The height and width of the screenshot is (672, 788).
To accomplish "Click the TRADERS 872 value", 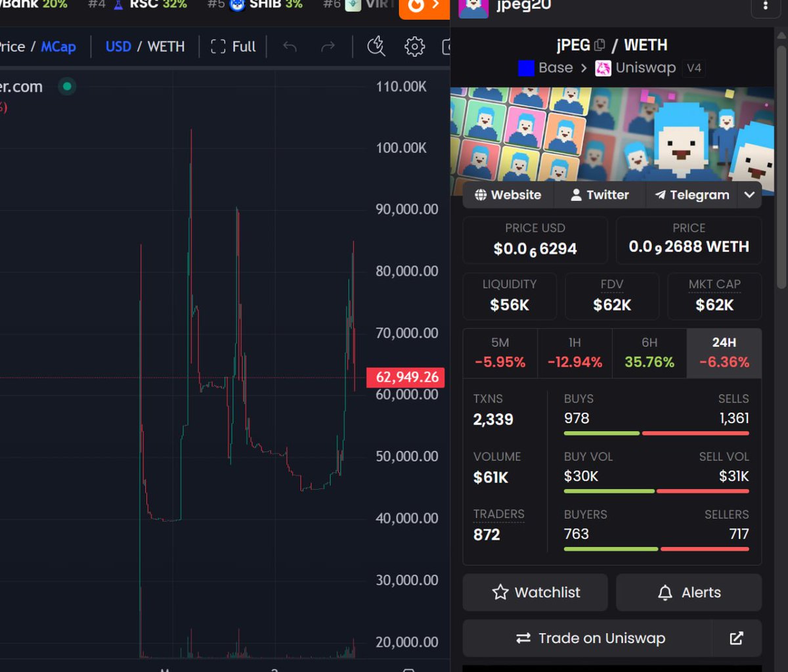I will coord(487,535).
